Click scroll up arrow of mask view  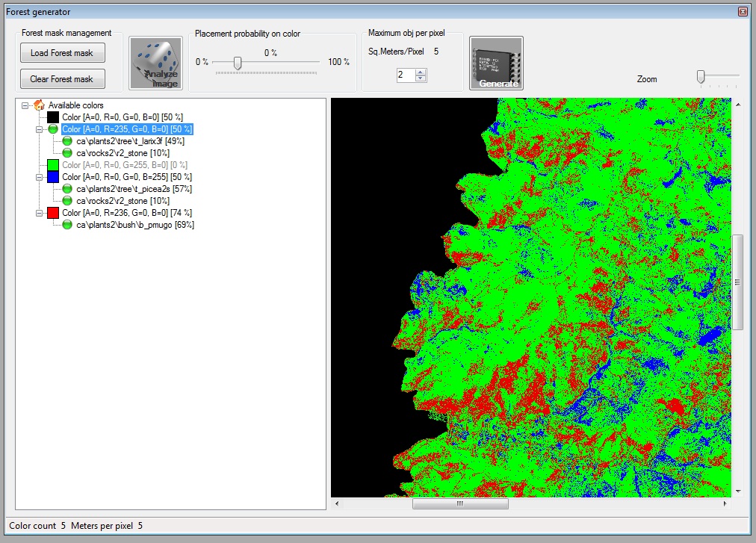[737, 104]
